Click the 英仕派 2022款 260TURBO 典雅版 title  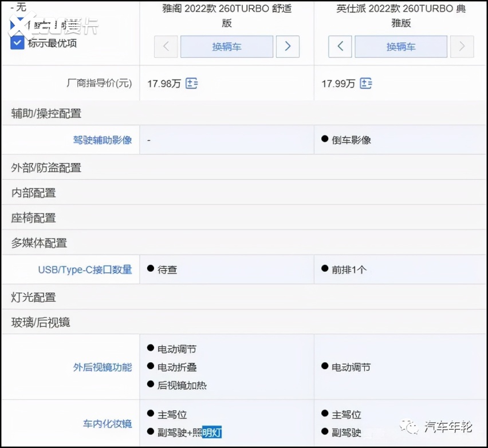point(401,15)
